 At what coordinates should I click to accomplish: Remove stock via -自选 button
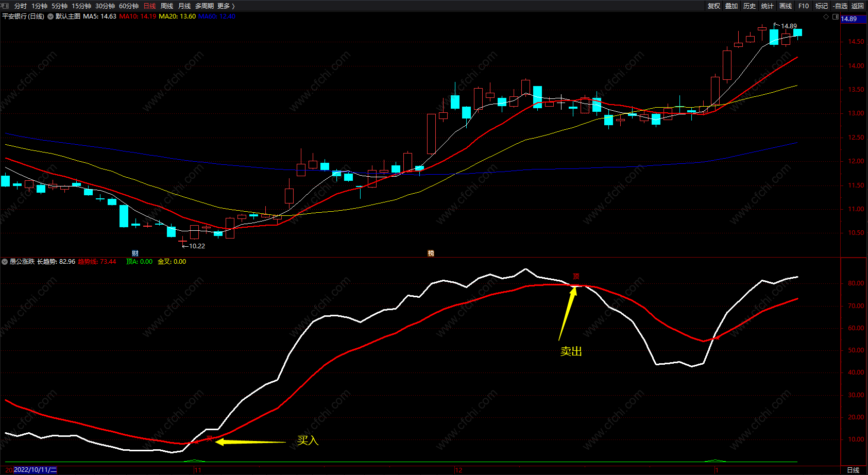[840, 6]
